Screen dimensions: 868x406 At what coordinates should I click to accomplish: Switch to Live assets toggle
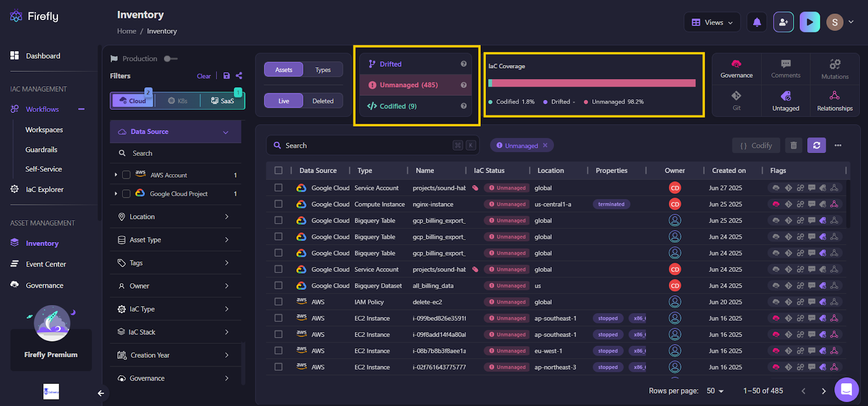point(284,101)
